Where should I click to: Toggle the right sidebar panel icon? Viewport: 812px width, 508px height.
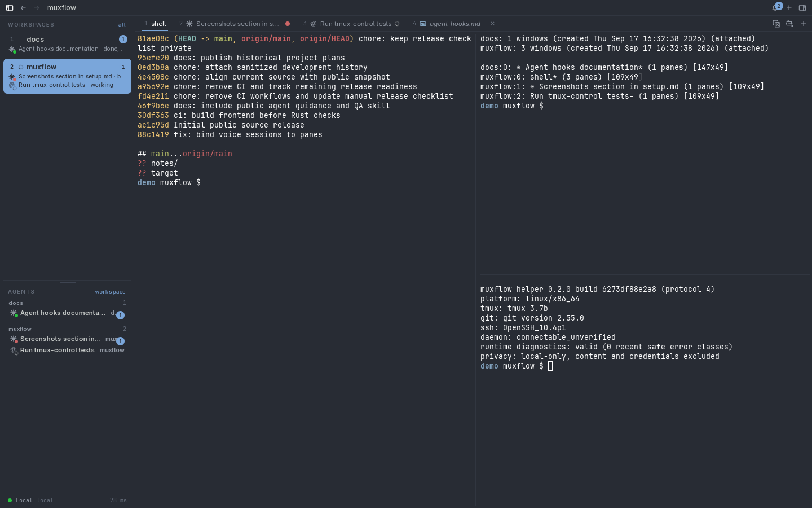pyautogui.click(x=802, y=8)
